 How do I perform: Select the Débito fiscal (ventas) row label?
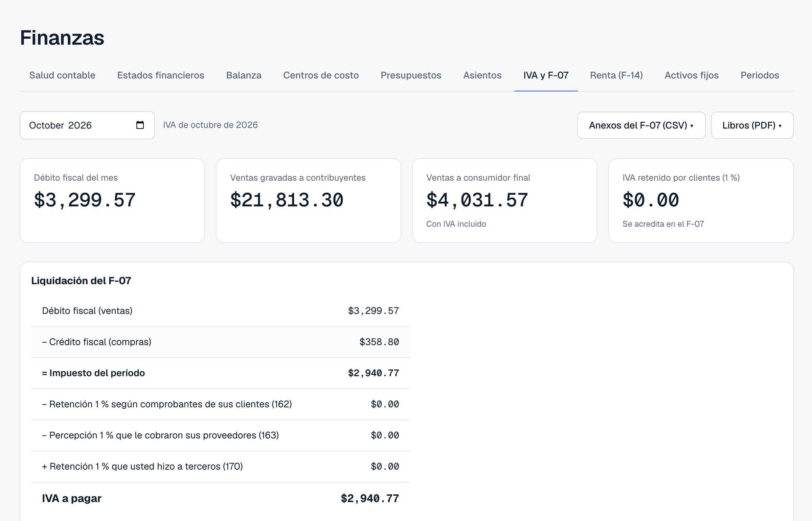tap(87, 311)
